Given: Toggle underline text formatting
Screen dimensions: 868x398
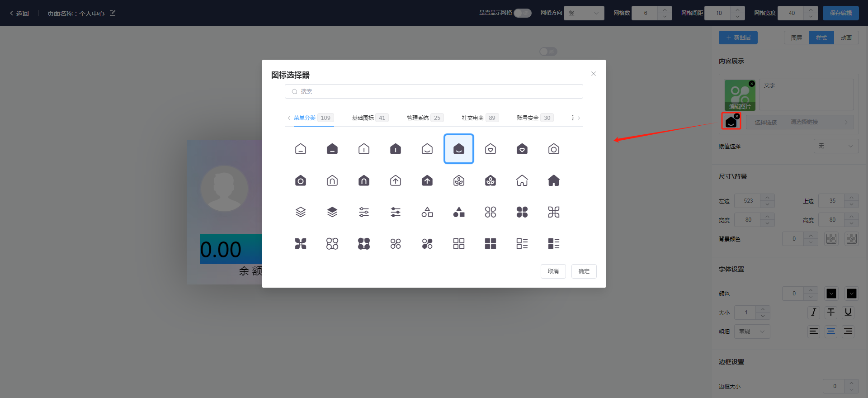Looking at the screenshot, I should (x=848, y=312).
